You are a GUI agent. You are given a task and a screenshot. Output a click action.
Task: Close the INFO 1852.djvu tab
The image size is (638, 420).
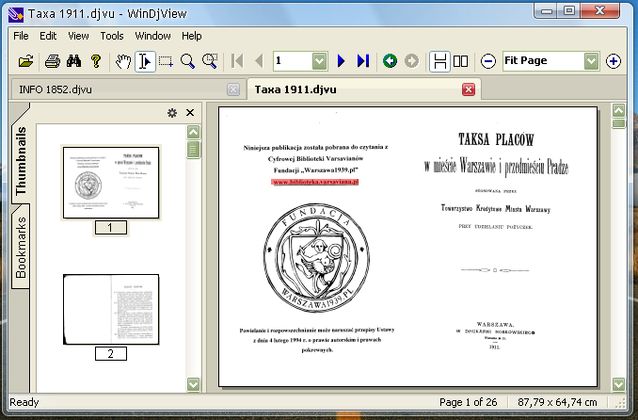point(233,90)
